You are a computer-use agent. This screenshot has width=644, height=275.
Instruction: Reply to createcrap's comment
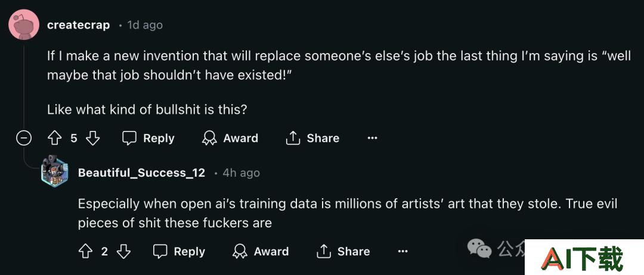click(x=148, y=139)
